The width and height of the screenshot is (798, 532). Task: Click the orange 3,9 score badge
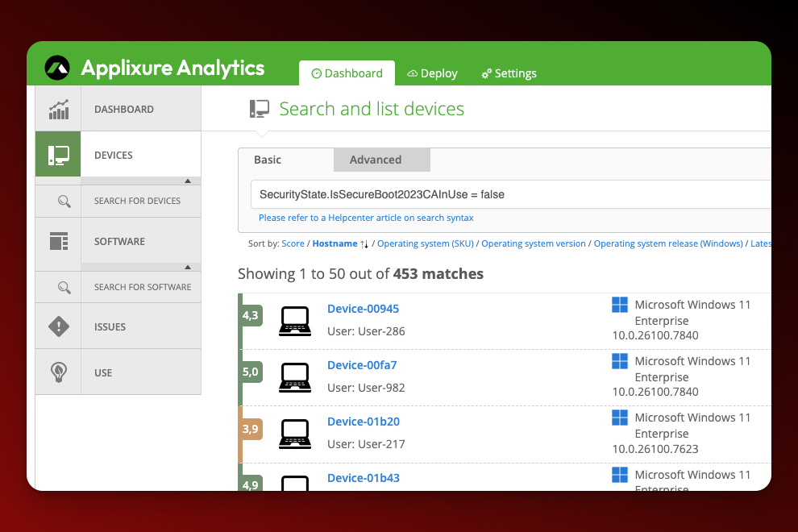click(x=250, y=429)
